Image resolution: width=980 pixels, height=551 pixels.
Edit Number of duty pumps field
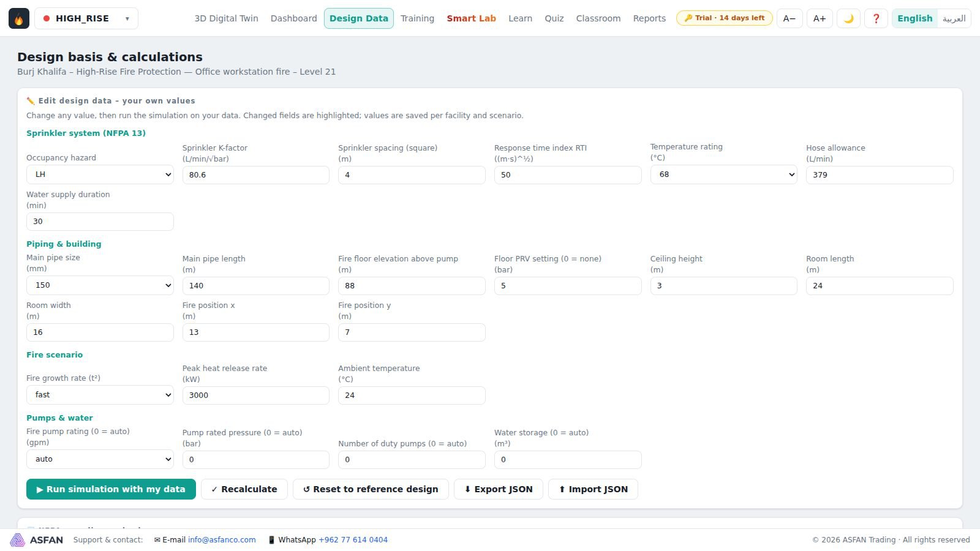pyautogui.click(x=412, y=460)
